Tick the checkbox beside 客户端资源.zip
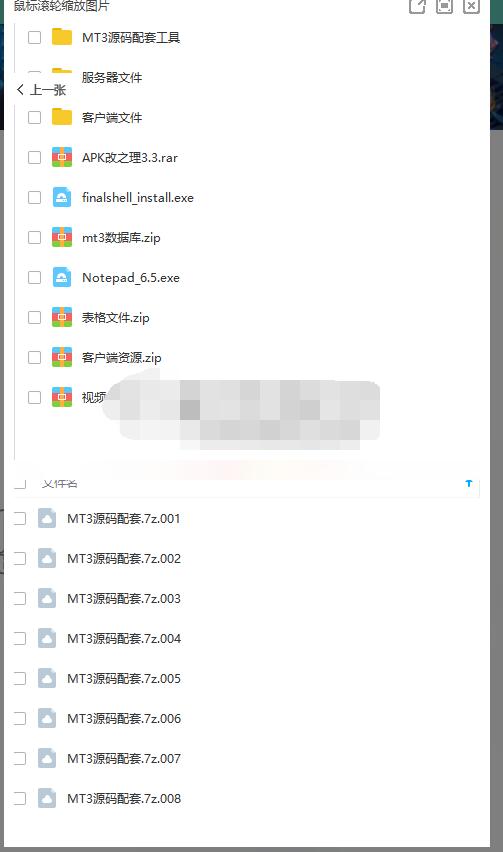 pos(34,357)
